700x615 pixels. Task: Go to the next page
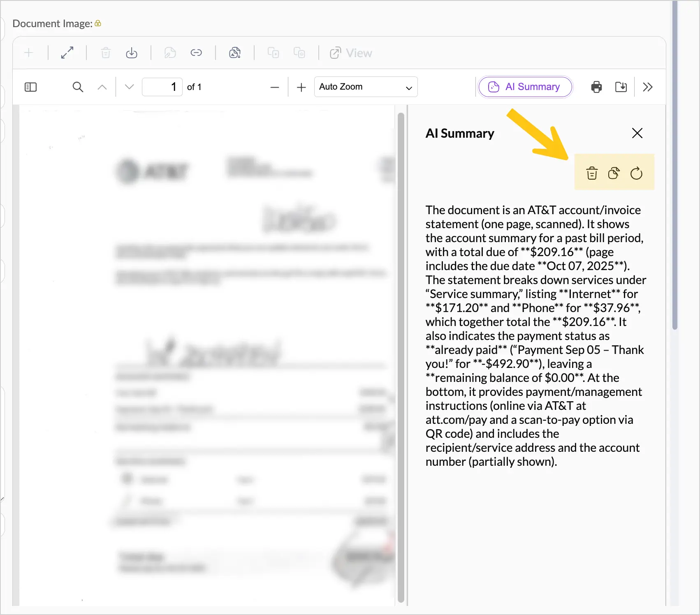[x=129, y=87]
